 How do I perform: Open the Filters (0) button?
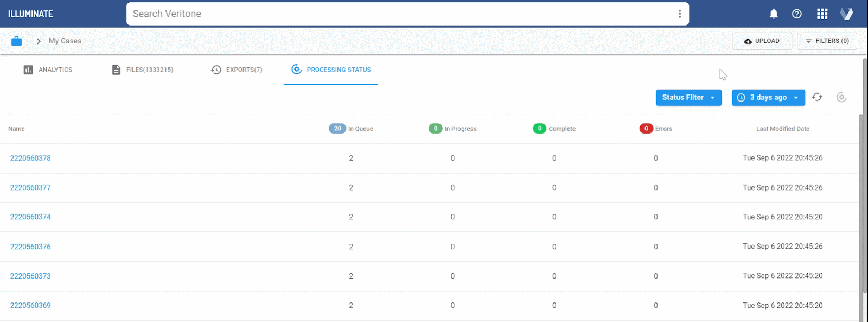827,41
